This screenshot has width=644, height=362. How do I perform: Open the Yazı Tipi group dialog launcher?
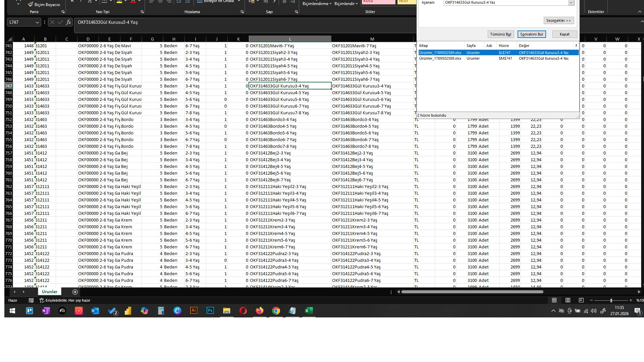[142, 12]
